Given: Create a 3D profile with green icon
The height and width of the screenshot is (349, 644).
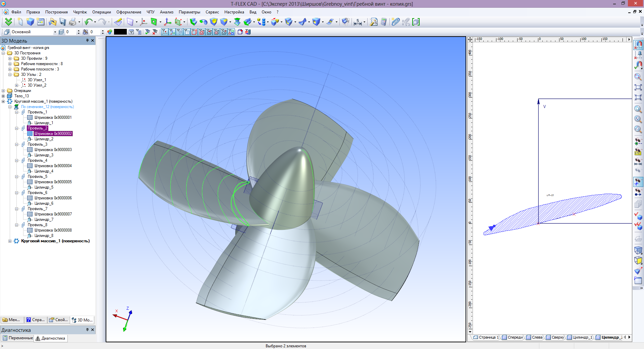Looking at the screenshot, I should click(x=154, y=22).
